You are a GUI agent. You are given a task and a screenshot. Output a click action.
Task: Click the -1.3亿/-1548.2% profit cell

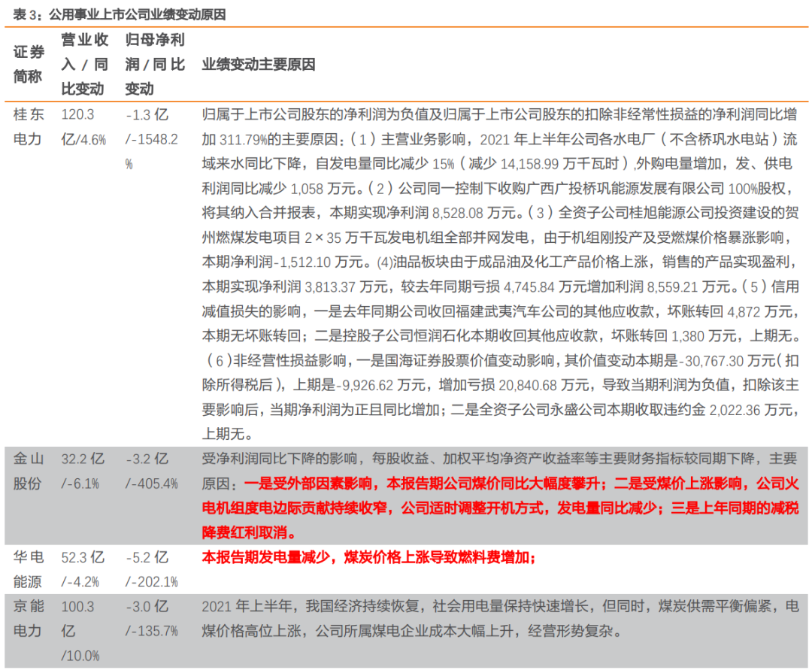pos(152,139)
